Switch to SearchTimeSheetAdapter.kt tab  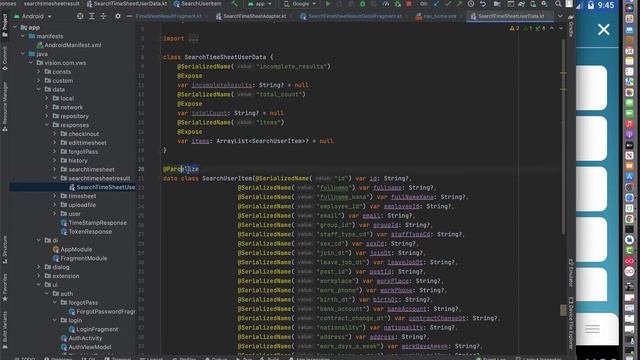click(251, 16)
